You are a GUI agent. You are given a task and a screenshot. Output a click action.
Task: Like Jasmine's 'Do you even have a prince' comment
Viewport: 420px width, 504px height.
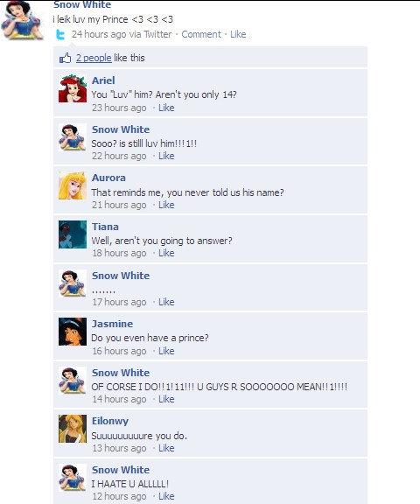[166, 351]
